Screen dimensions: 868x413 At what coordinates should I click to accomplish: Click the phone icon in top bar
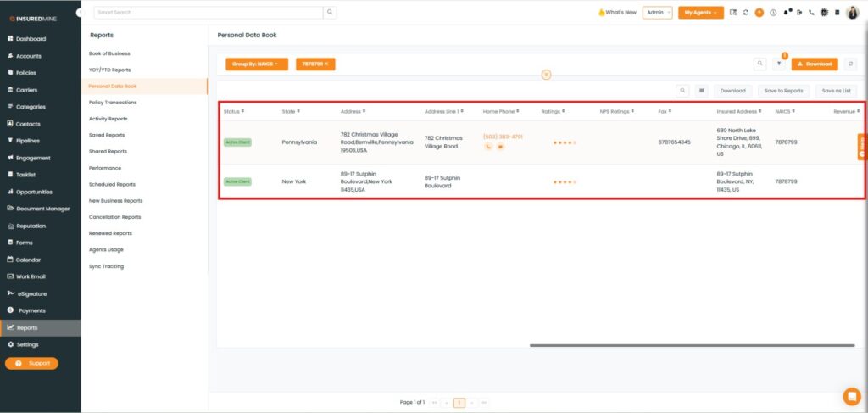[811, 13]
